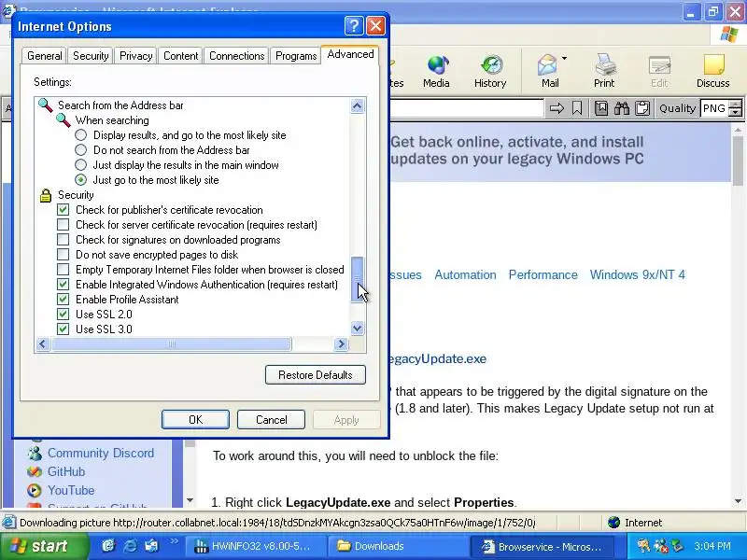
Task: Enable 'Check for signatures on downloaded programs'
Action: (63, 240)
